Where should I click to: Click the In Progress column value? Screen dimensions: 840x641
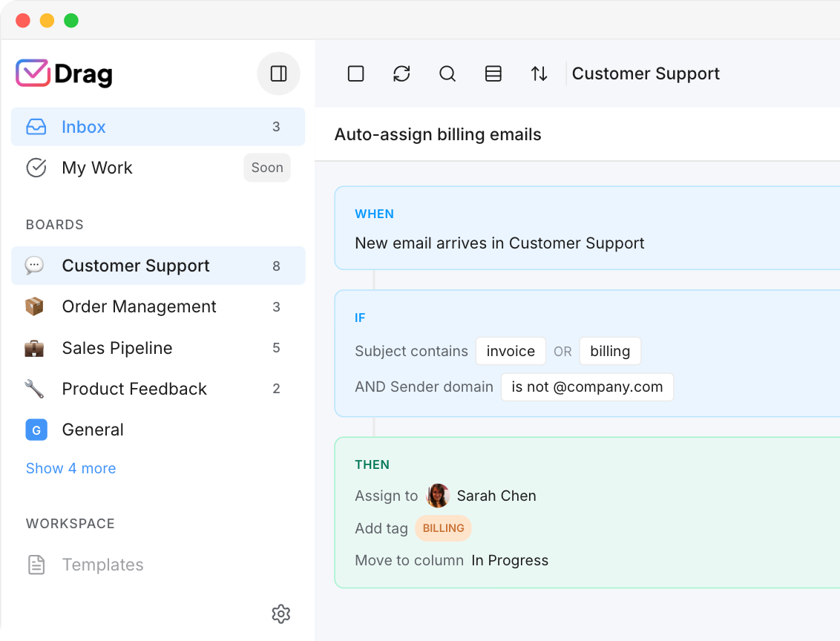click(510, 560)
